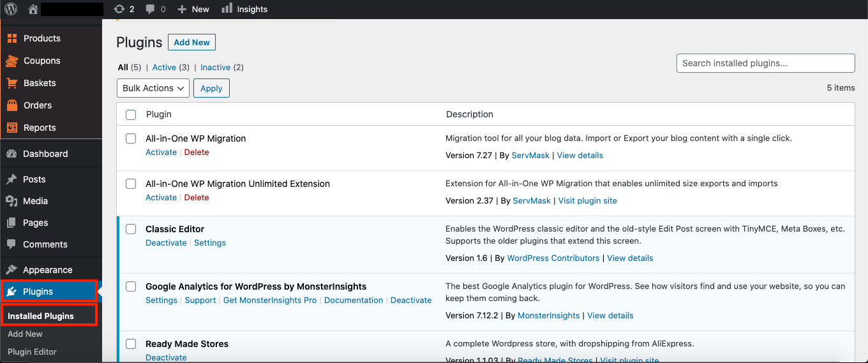Open the comments bubble icon
The image size is (868, 363).
[150, 9]
